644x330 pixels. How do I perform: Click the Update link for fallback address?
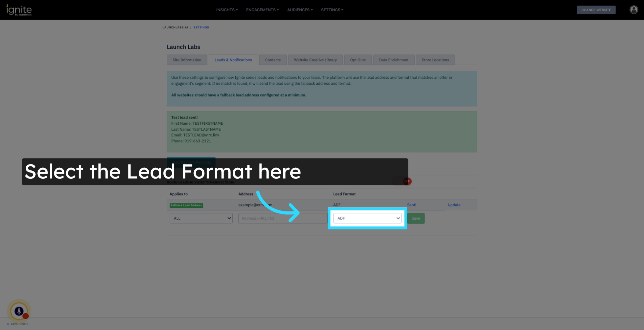(454, 205)
